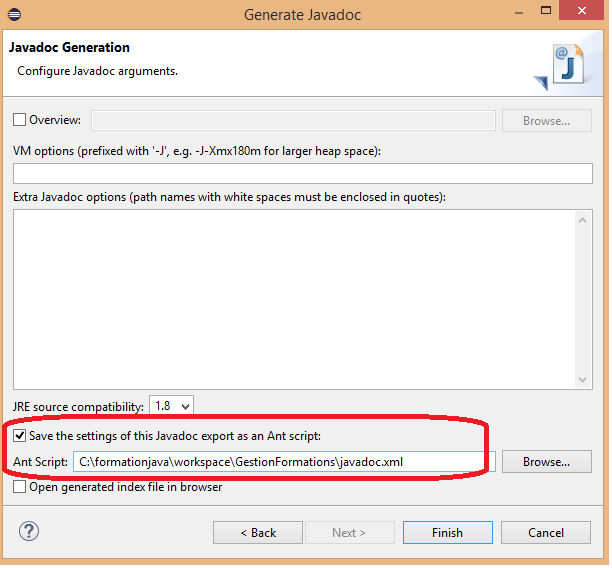This screenshot has width=612, height=568.
Task: Go to previous page with Back button
Action: pos(255,532)
